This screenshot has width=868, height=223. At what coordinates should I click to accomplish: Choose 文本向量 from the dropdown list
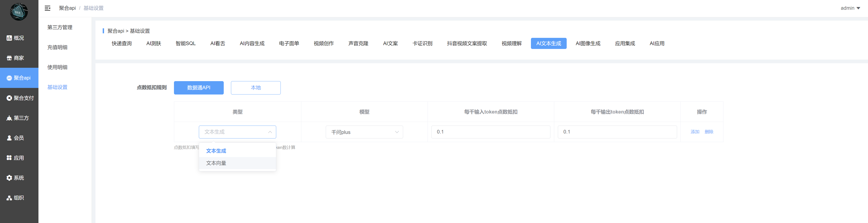click(x=216, y=163)
